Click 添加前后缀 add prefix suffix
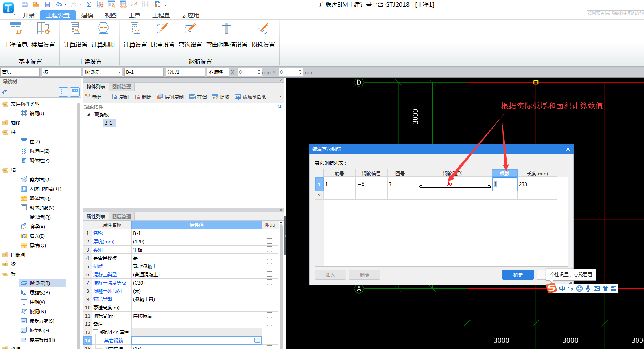 coord(251,97)
